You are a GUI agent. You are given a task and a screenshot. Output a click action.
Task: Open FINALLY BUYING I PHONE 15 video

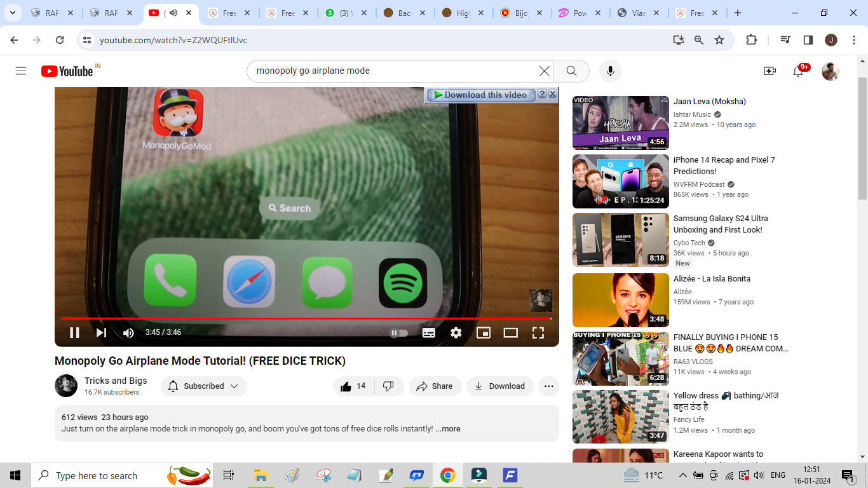pyautogui.click(x=731, y=343)
